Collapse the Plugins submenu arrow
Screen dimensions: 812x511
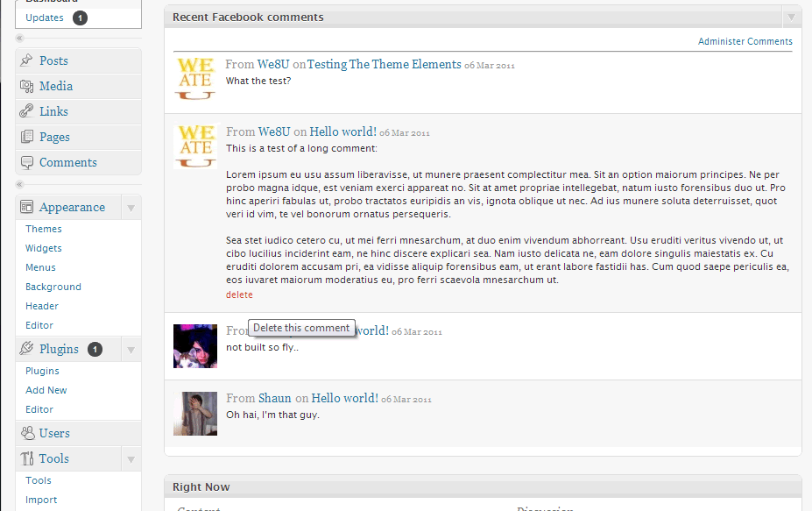(131, 350)
